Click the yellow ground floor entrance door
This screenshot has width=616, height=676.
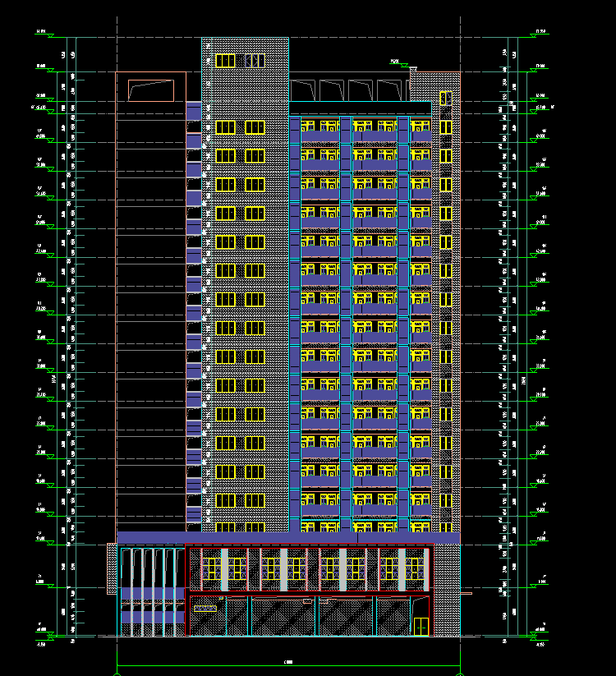[421, 626]
